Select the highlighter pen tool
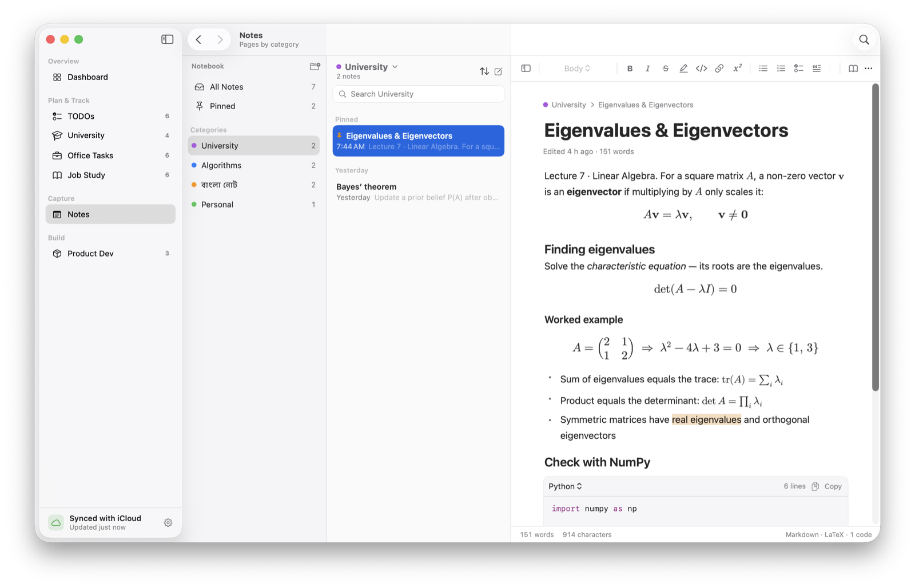 pos(683,69)
